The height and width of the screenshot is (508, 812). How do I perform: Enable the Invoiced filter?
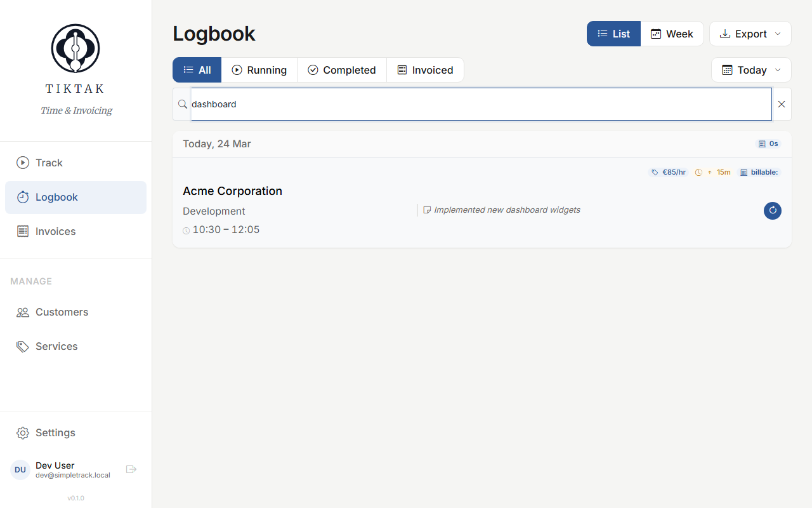(x=425, y=70)
